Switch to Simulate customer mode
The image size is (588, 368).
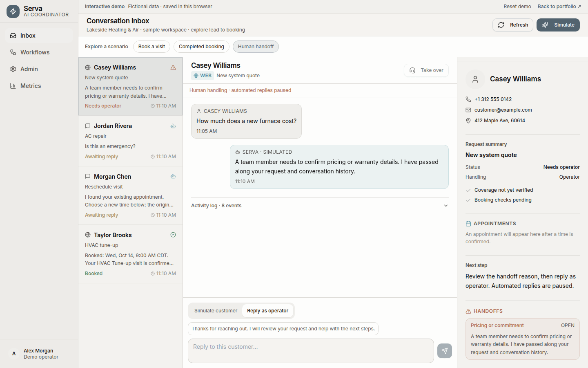point(216,311)
